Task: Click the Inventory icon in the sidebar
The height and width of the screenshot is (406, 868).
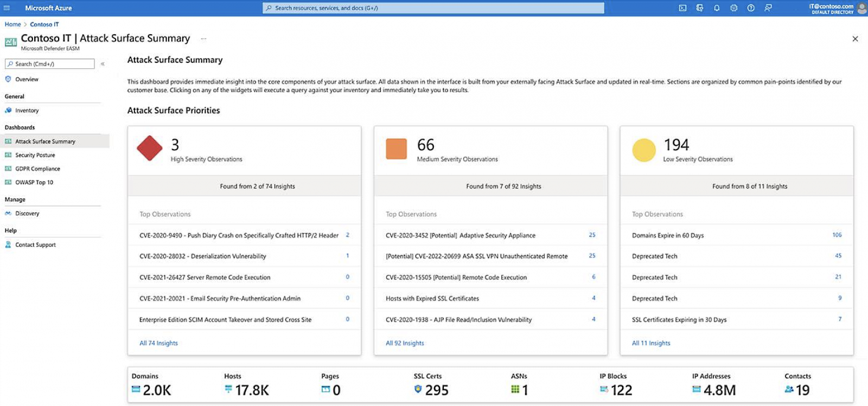Action: click(8, 110)
